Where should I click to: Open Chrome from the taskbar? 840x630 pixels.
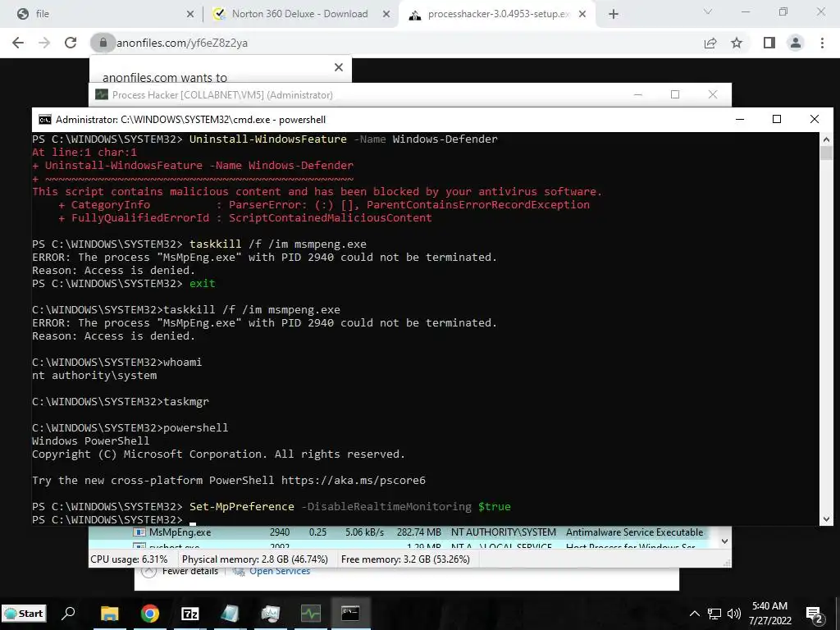pos(150,614)
